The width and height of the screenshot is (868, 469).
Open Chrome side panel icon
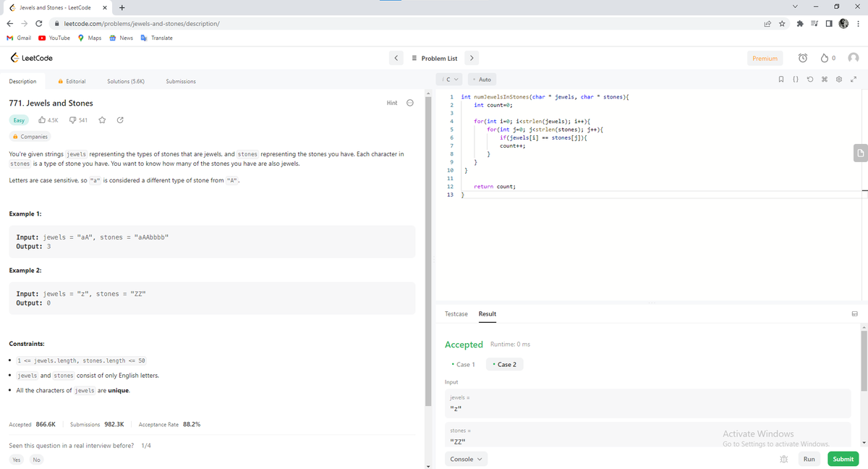[828, 23]
